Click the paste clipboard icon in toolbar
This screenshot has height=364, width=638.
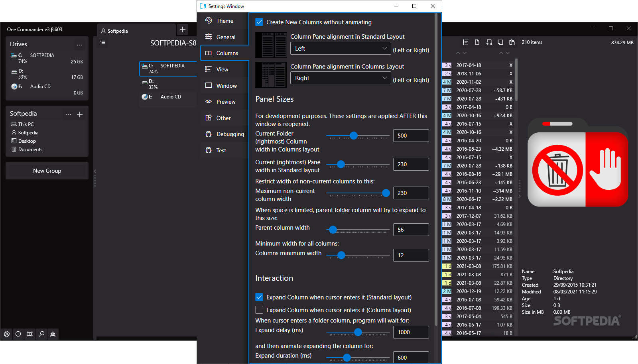pyautogui.click(x=512, y=42)
